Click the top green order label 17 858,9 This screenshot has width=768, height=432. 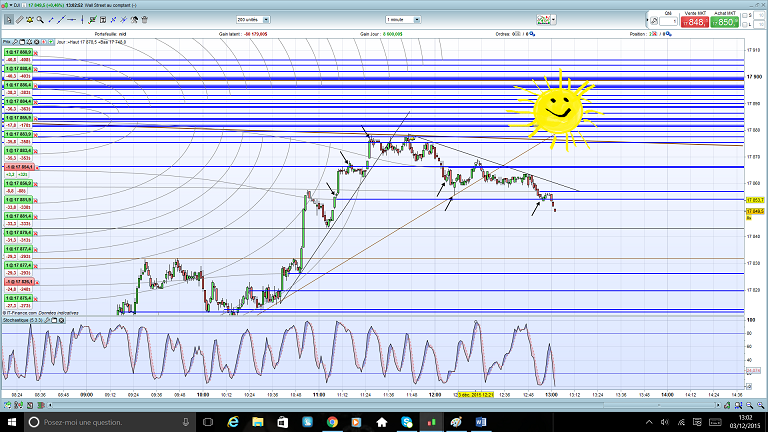(19, 51)
